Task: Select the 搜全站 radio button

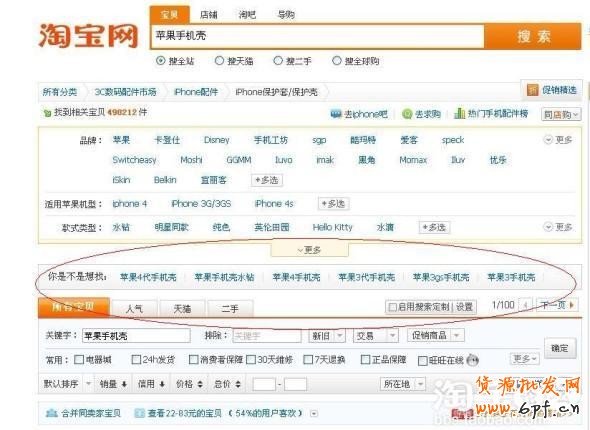Action: (x=161, y=60)
